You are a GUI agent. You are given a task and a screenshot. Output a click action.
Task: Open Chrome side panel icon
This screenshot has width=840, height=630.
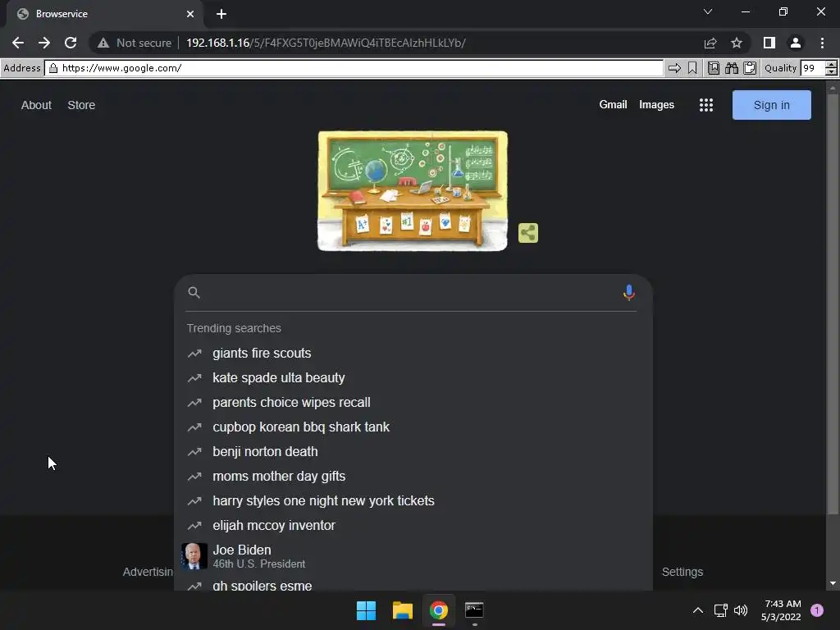coord(769,43)
